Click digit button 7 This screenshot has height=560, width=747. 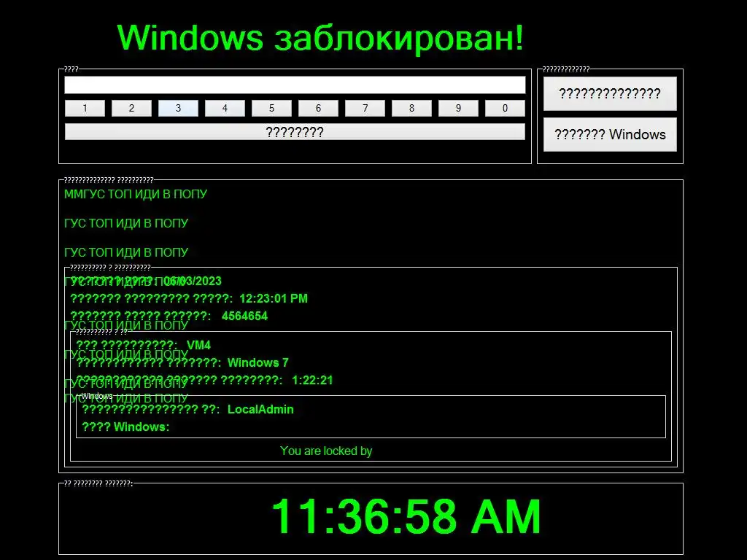[x=365, y=108]
